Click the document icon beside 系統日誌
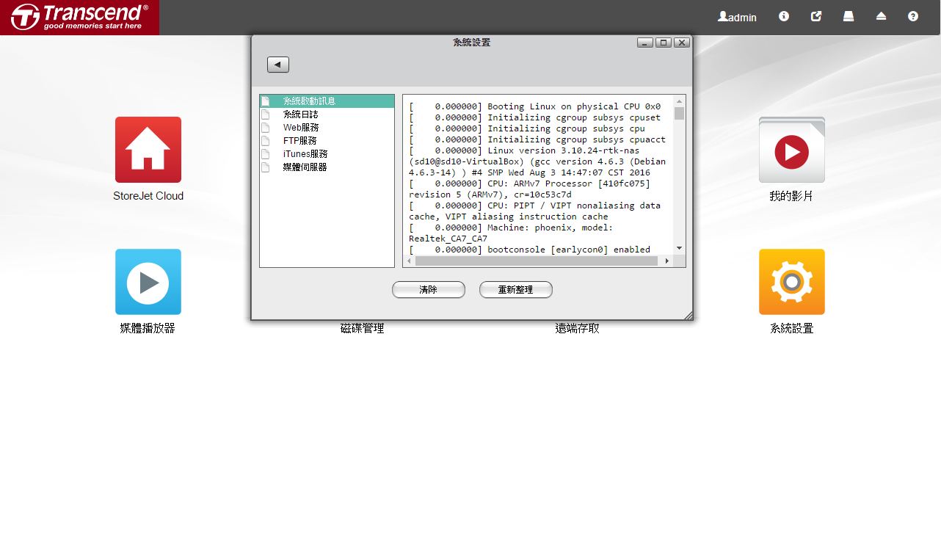Screen dimensions: 941x560 click(x=266, y=114)
